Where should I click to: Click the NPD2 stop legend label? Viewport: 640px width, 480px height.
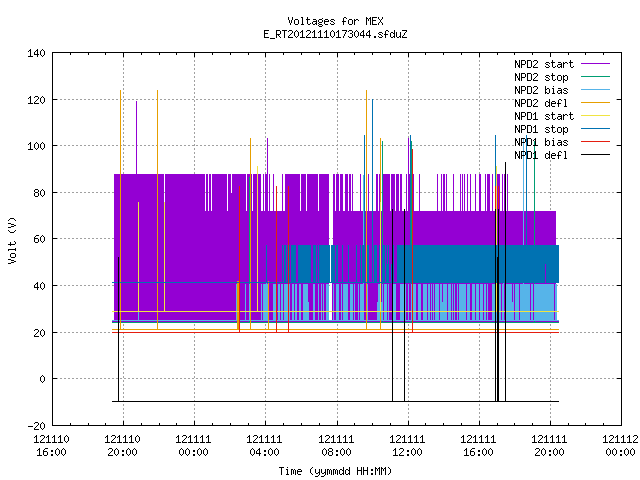(x=541, y=77)
